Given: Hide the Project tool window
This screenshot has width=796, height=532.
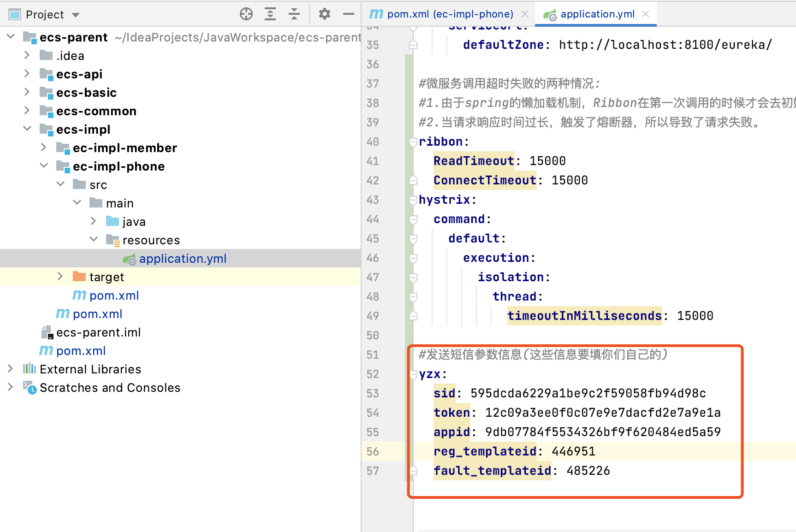Looking at the screenshot, I should pos(349,14).
